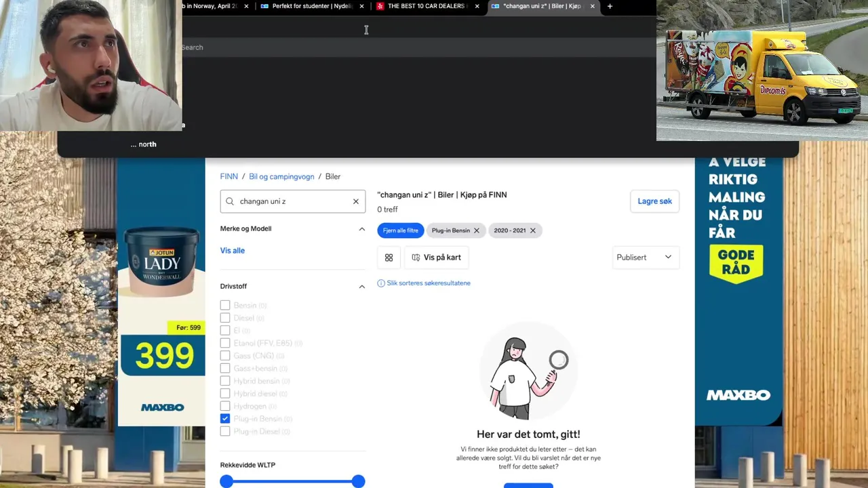Click the "0 treff" result count text
Screen dimensions: 868x488
click(x=388, y=209)
